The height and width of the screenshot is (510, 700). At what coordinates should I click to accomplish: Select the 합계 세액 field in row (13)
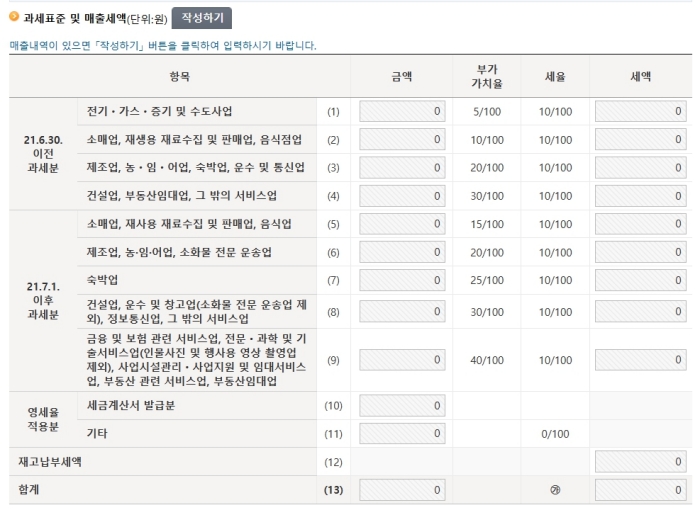(x=641, y=490)
